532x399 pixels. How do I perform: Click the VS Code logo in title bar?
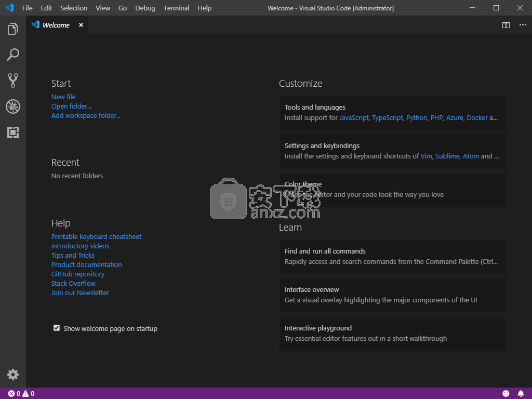click(x=9, y=8)
